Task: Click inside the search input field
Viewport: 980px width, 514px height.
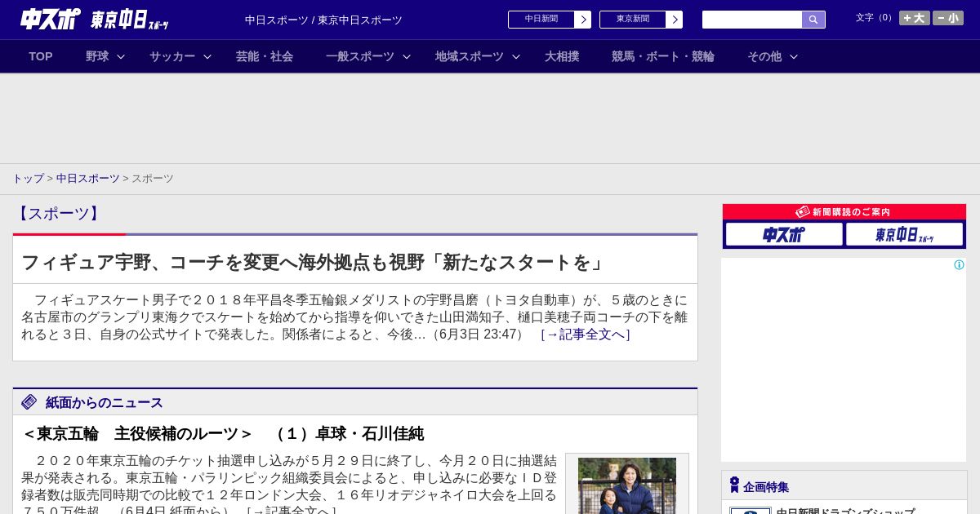Action: pyautogui.click(x=751, y=20)
